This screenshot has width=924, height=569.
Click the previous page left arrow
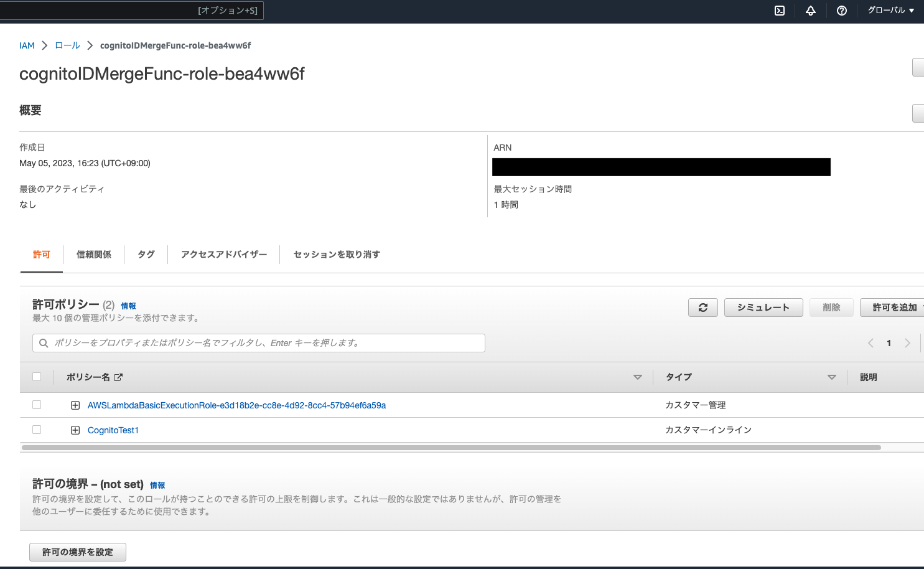(x=870, y=343)
